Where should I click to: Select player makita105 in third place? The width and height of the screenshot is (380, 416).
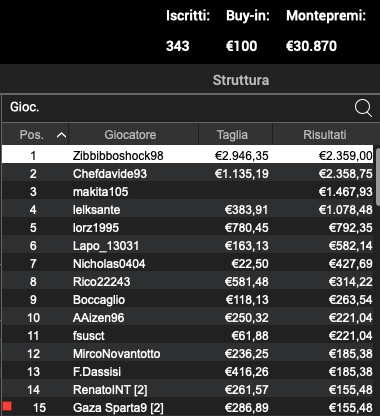[x=188, y=192]
